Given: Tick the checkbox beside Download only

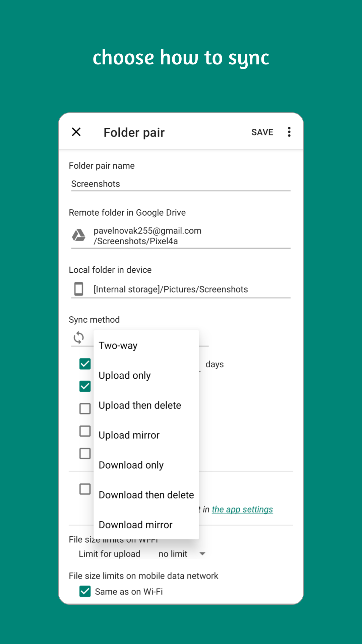Looking at the screenshot, I should click(x=85, y=453).
